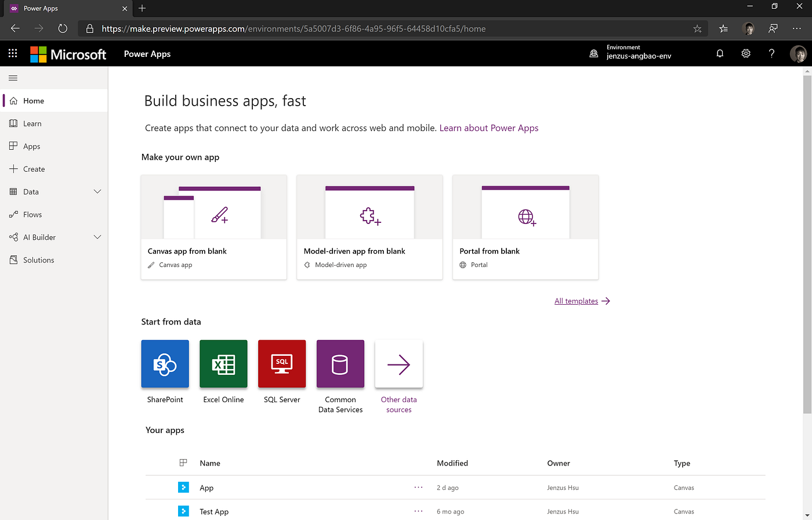Open the Other data sources arrow tile
This screenshot has height=520, width=812.
pyautogui.click(x=399, y=364)
